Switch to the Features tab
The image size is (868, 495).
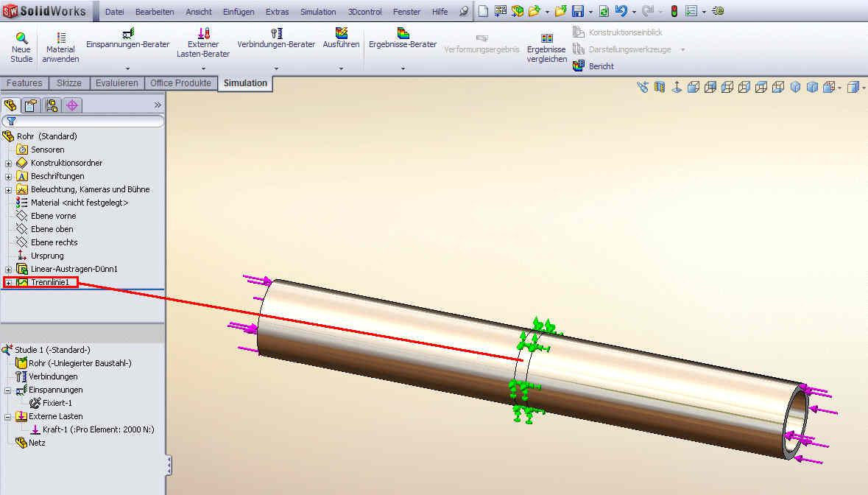pyautogui.click(x=24, y=83)
